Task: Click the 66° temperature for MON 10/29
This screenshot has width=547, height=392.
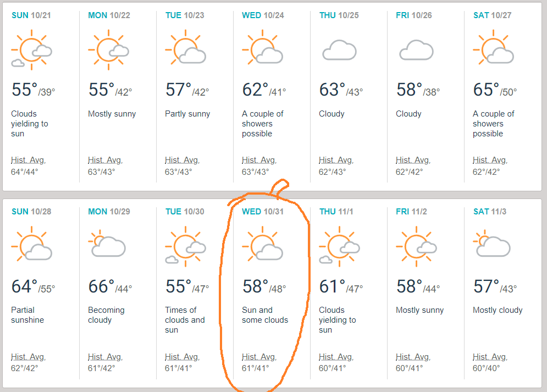Action: (101, 286)
